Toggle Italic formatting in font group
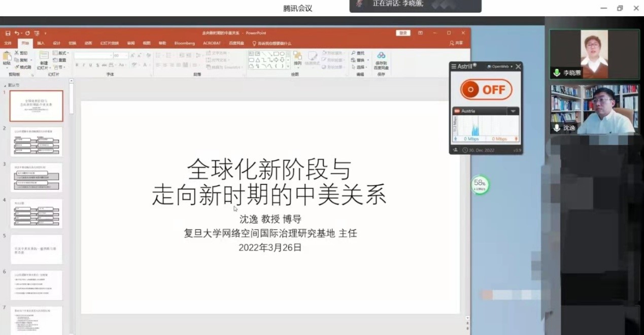The width and height of the screenshot is (644, 335). [84, 65]
